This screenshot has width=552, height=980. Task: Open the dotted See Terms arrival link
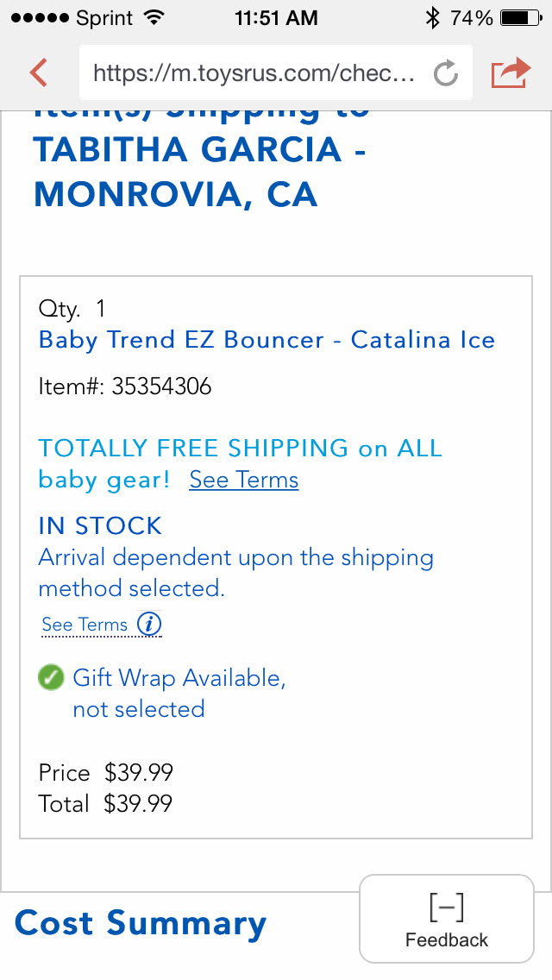click(x=85, y=625)
